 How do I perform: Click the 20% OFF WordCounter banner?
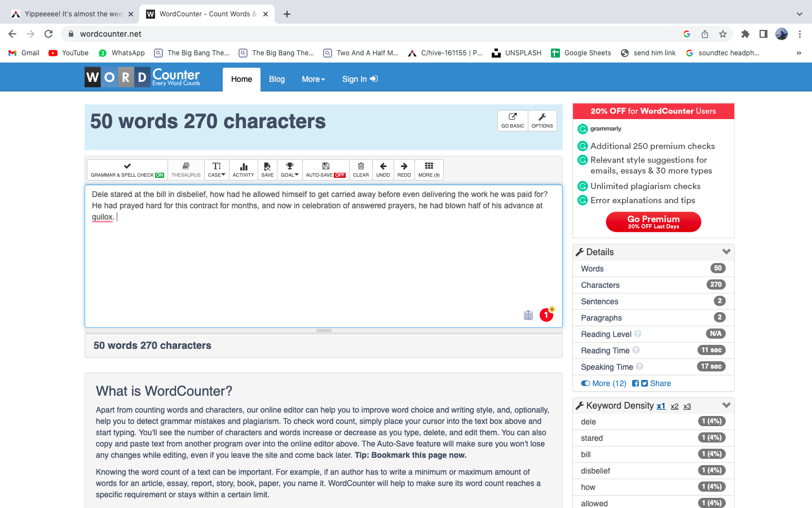(654, 111)
